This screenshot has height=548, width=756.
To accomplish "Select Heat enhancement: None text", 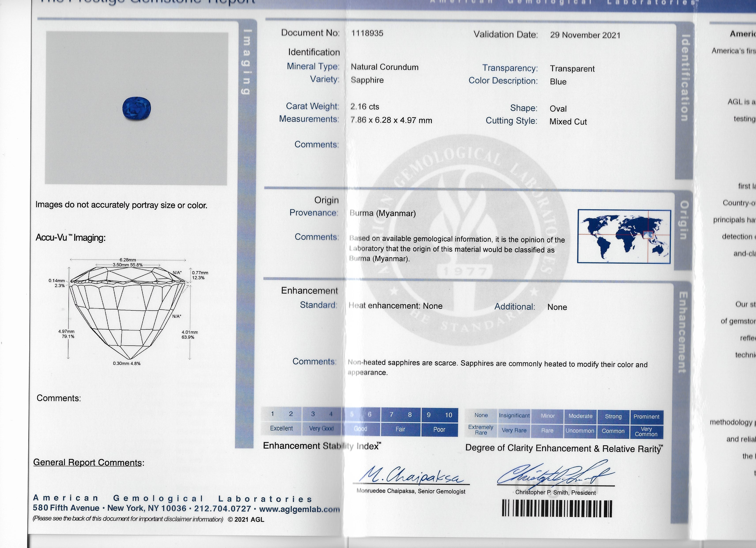I will point(395,306).
